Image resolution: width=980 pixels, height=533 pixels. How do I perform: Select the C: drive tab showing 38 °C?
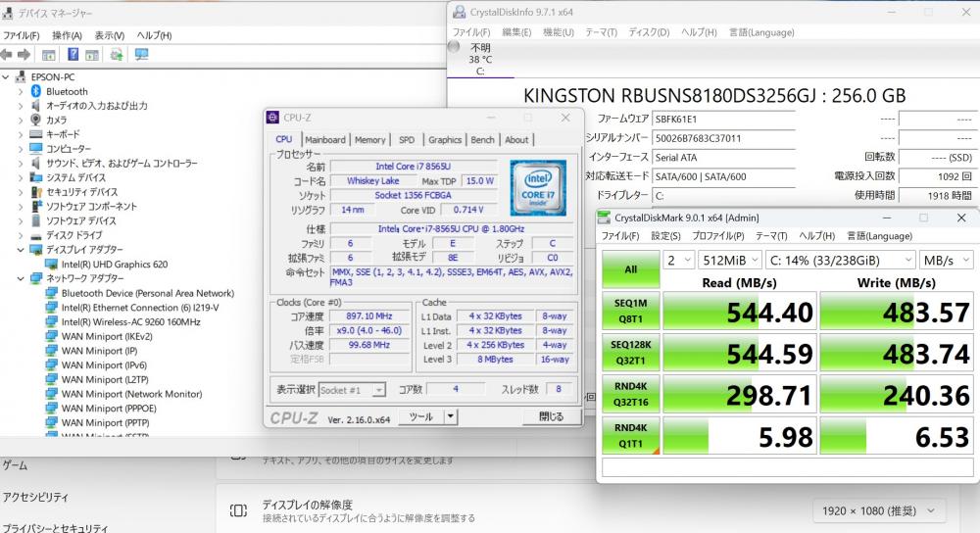pyautogui.click(x=480, y=60)
